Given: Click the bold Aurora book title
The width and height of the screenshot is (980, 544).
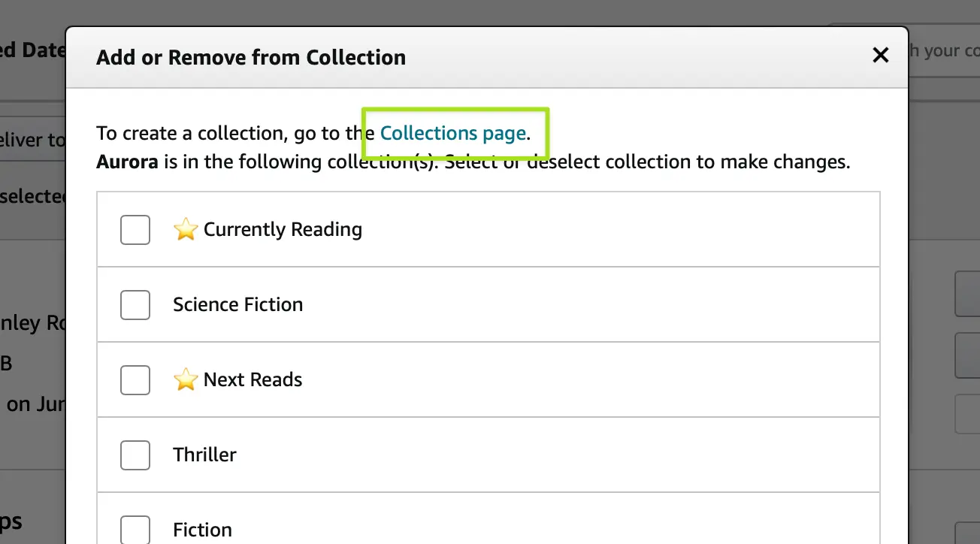Looking at the screenshot, I should coord(127,162).
